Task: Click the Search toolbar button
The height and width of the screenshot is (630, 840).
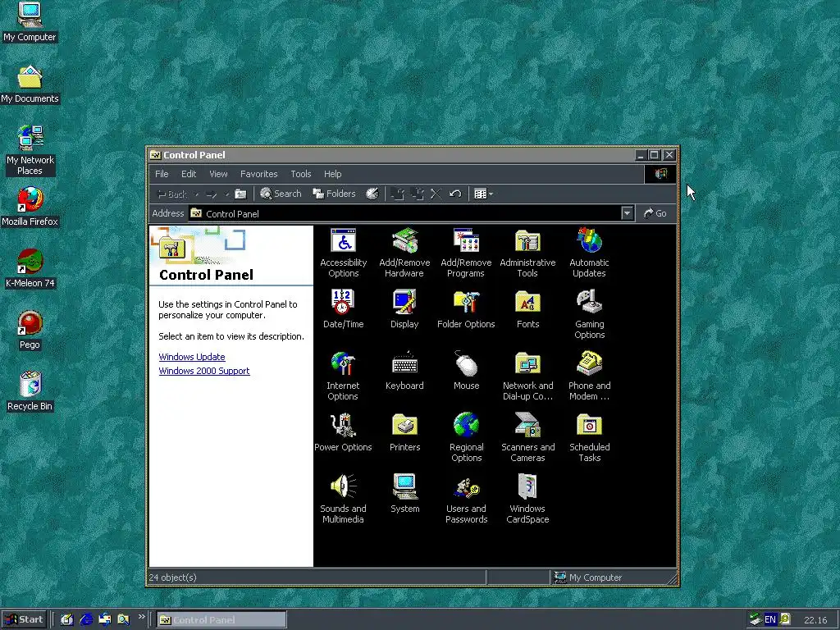Action: click(281, 194)
